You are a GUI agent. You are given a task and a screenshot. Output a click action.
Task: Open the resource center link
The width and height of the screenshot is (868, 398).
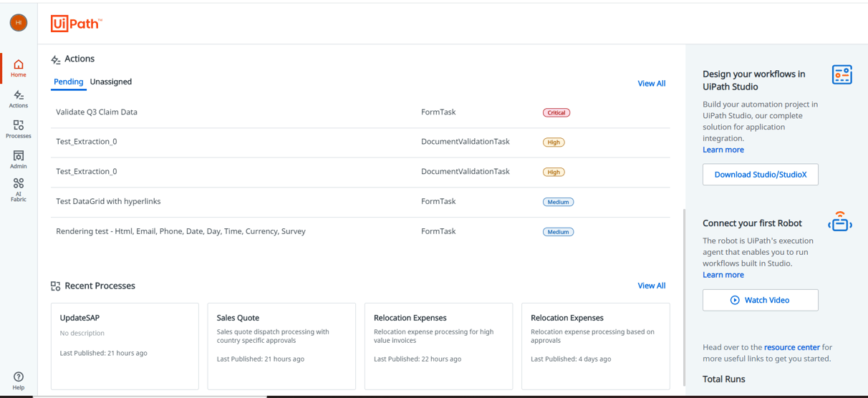pyautogui.click(x=792, y=348)
